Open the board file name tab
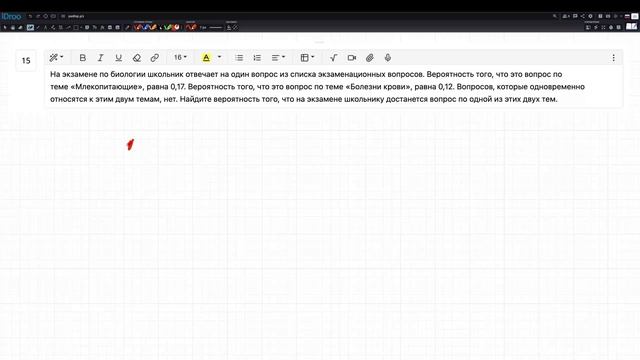 tap(76, 16)
